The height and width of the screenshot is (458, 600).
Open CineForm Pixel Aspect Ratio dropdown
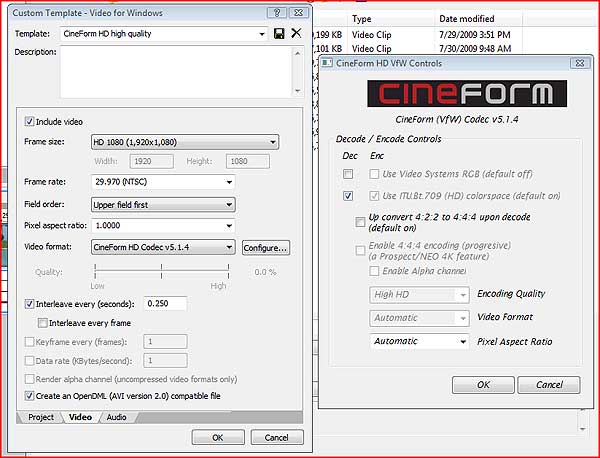[x=463, y=342]
